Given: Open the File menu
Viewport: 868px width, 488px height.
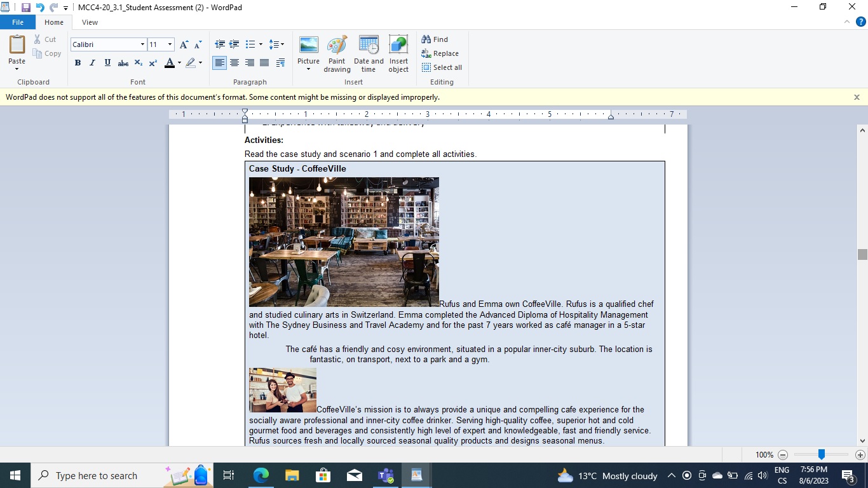Looking at the screenshot, I should [x=18, y=22].
